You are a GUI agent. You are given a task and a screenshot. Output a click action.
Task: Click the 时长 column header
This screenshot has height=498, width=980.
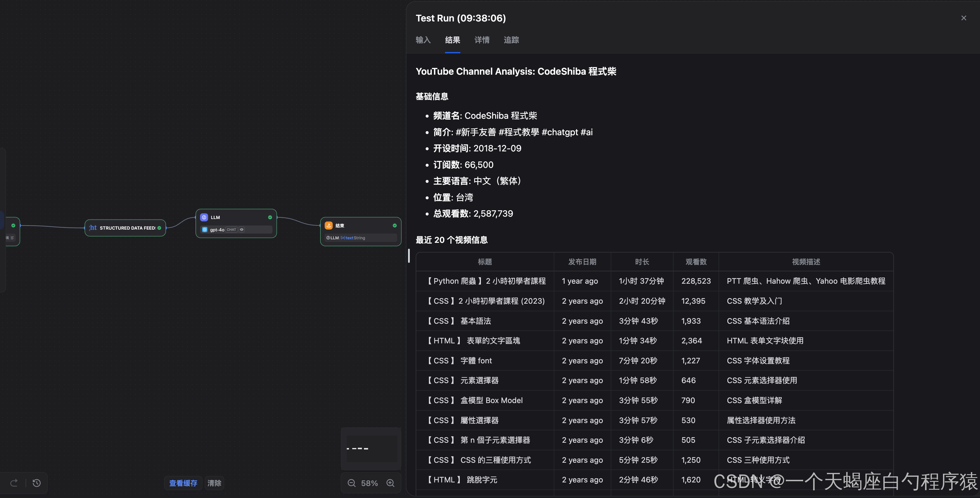click(642, 262)
